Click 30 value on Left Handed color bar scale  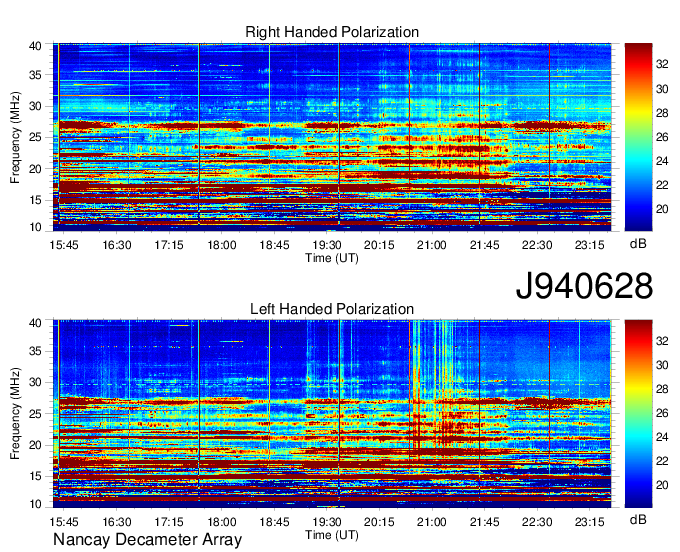click(662, 366)
